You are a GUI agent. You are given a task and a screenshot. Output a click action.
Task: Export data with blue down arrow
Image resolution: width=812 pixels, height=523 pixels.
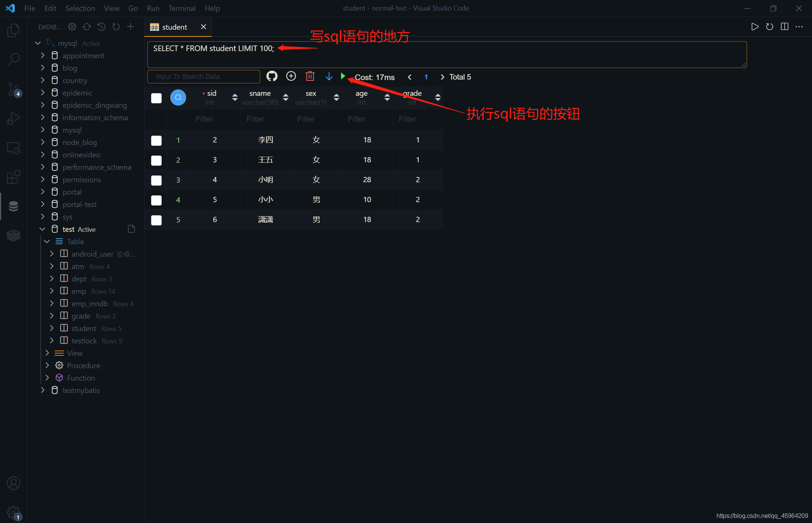(x=329, y=76)
